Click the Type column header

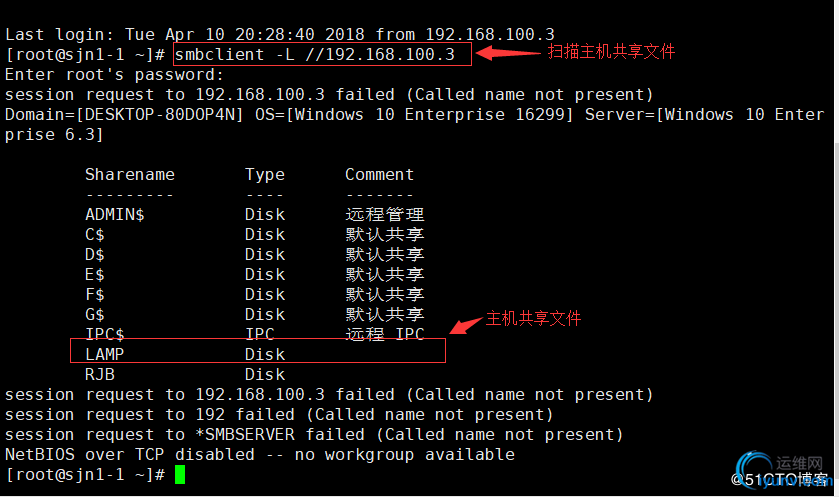tap(265, 175)
